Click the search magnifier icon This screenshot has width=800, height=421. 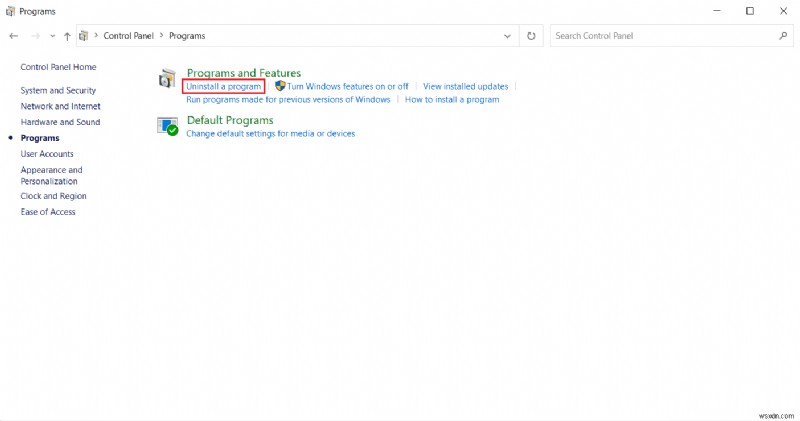click(x=783, y=36)
